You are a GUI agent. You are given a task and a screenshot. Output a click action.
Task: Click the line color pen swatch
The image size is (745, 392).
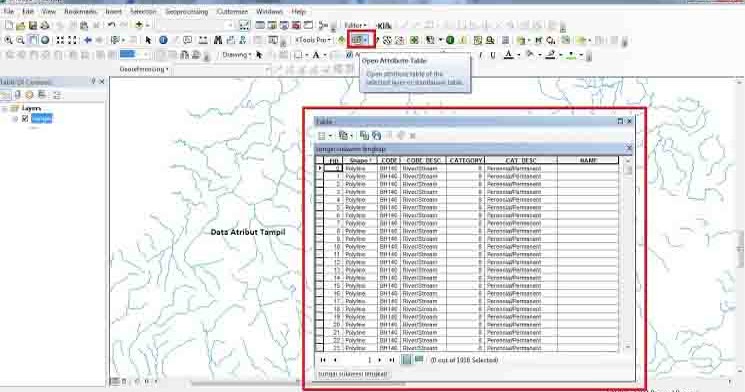point(551,55)
